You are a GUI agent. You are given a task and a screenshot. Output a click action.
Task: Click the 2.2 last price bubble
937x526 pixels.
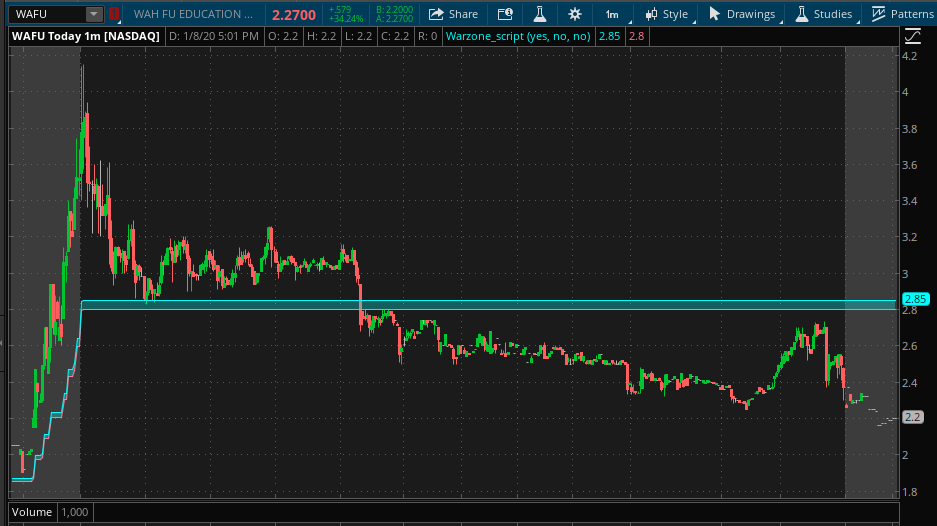(x=912, y=417)
